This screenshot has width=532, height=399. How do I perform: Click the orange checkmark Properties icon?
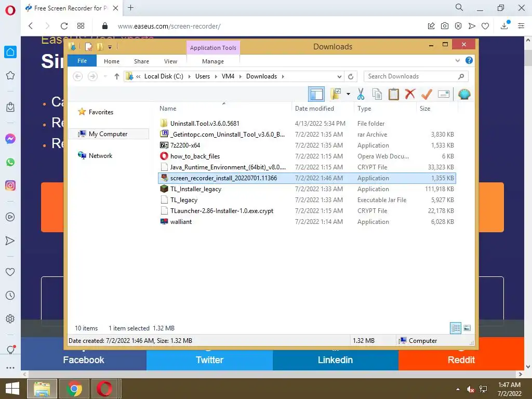pyautogui.click(x=427, y=94)
